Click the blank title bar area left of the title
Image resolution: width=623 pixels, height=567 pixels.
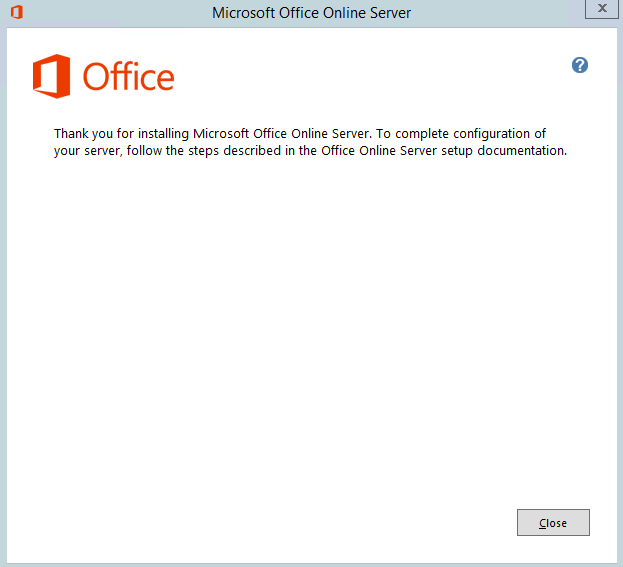(x=110, y=13)
